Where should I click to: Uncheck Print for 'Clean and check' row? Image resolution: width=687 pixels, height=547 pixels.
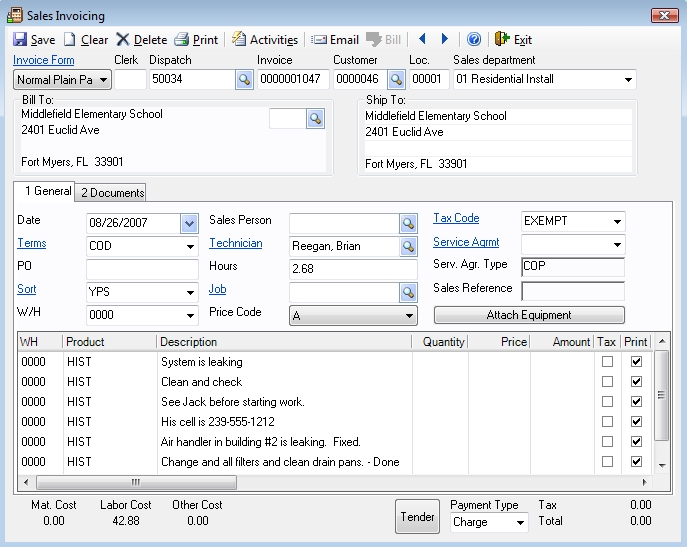[x=636, y=382]
